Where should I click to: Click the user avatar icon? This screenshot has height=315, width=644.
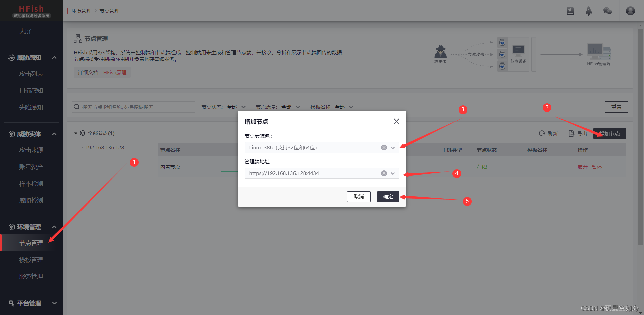630,11
